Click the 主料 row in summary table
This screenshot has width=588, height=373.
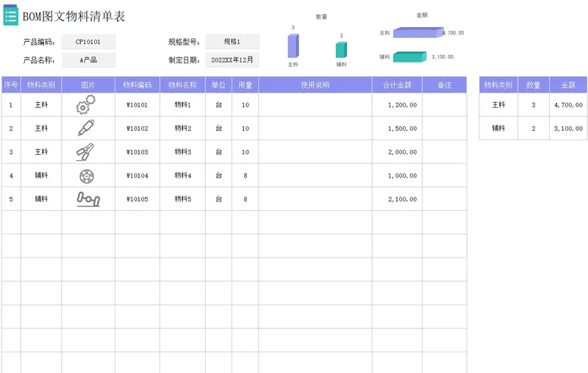[534, 105]
